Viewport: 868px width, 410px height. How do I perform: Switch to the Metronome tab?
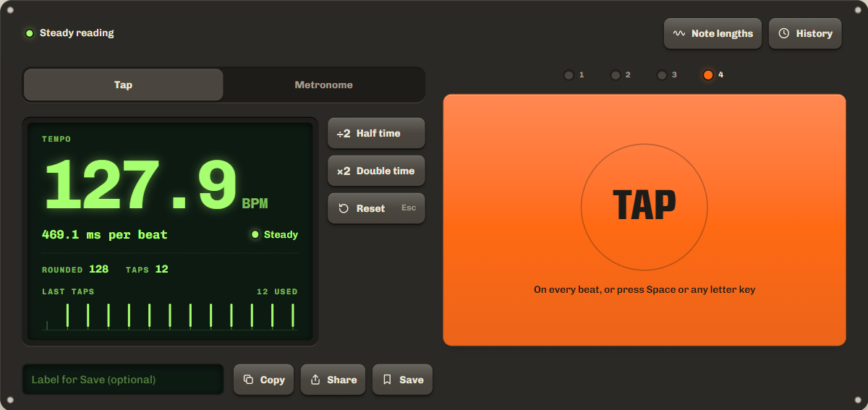324,85
